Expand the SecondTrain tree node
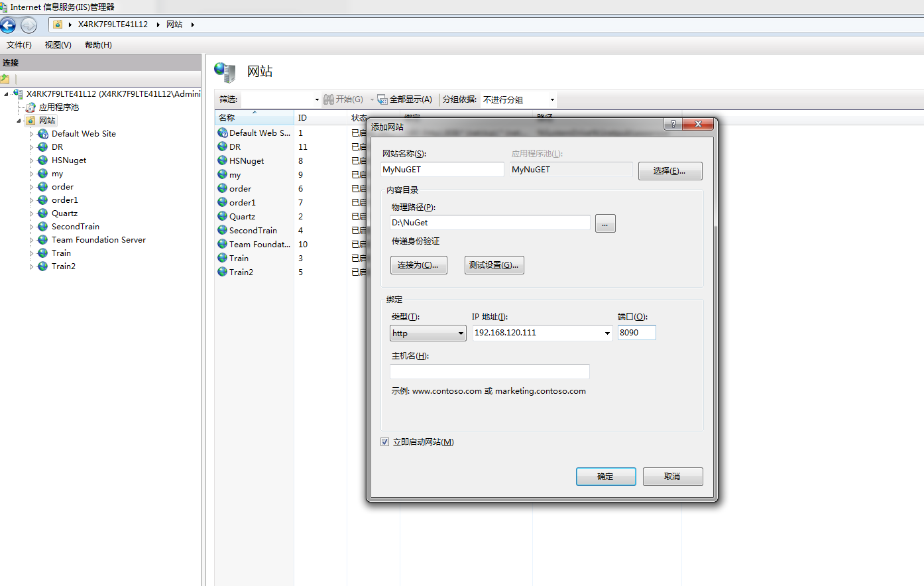 (x=31, y=227)
